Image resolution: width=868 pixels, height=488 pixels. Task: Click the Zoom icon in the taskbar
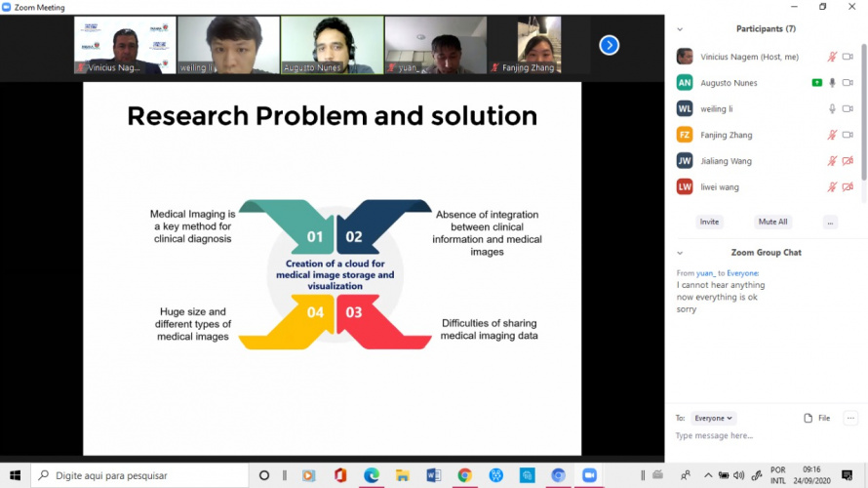pos(589,475)
